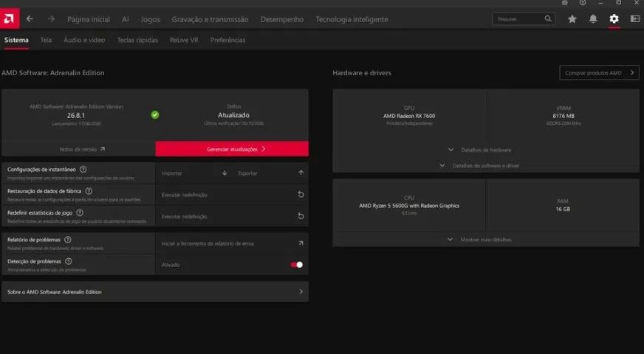Screen dimensions: 644x354
Task: Click the help question-mark icon in title bar
Action: (583, 3)
